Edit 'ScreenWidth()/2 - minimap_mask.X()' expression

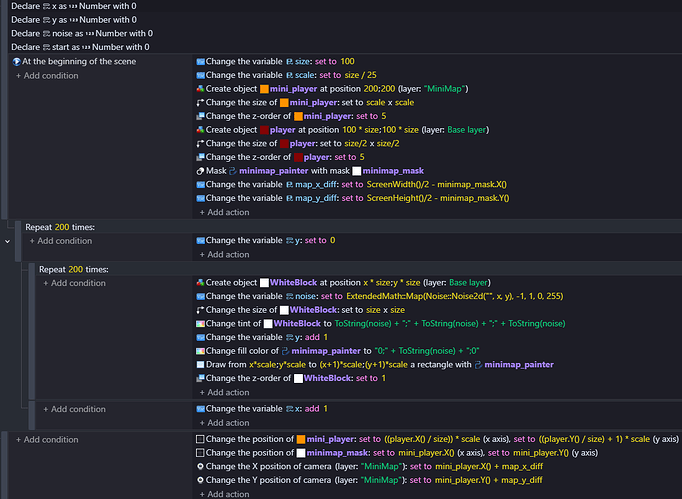(x=437, y=184)
